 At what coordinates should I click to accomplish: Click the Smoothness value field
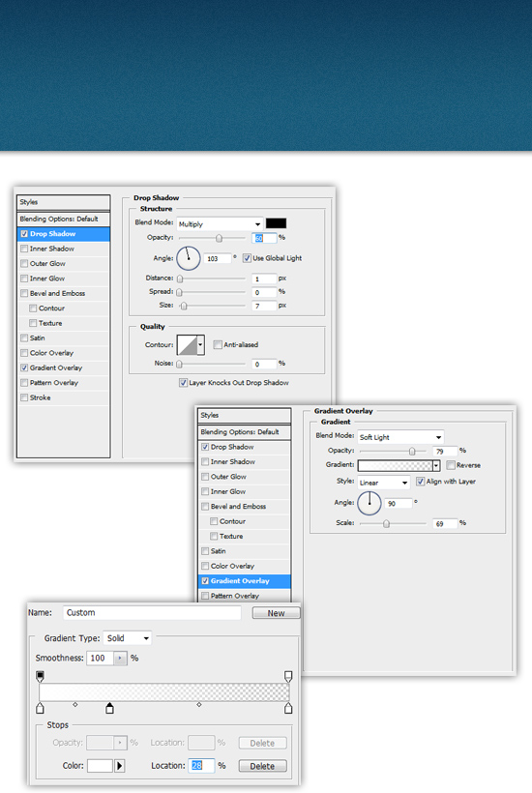tap(100, 658)
